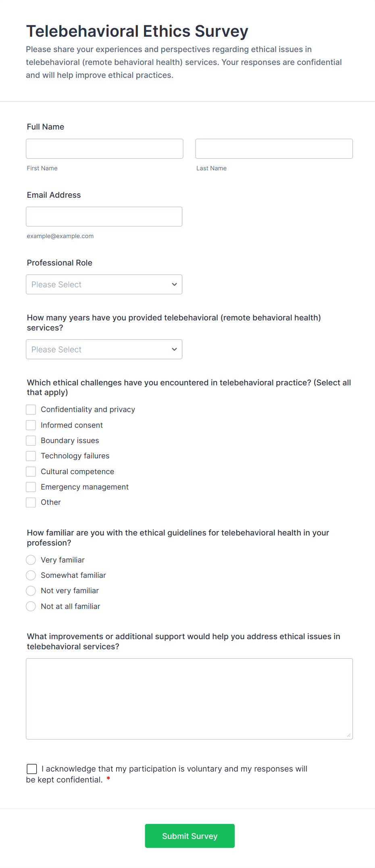Select the Boundary issues checkbox
This screenshot has width=375, height=868.
point(31,441)
